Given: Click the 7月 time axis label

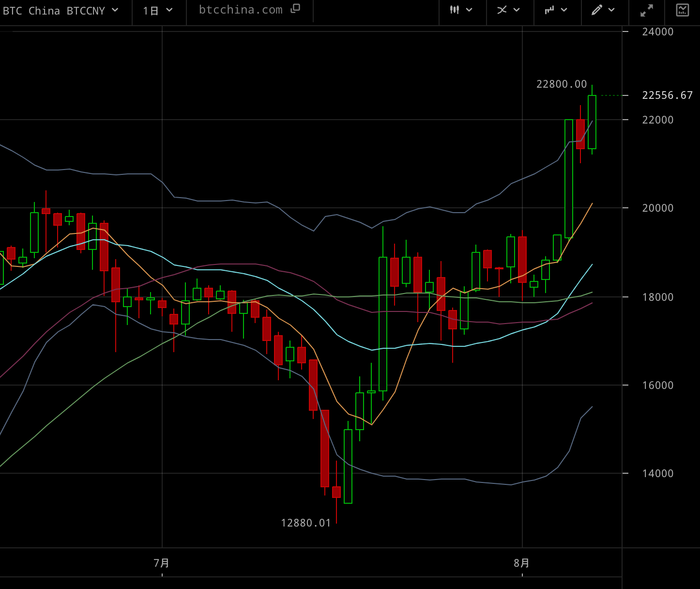Looking at the screenshot, I should point(162,563).
